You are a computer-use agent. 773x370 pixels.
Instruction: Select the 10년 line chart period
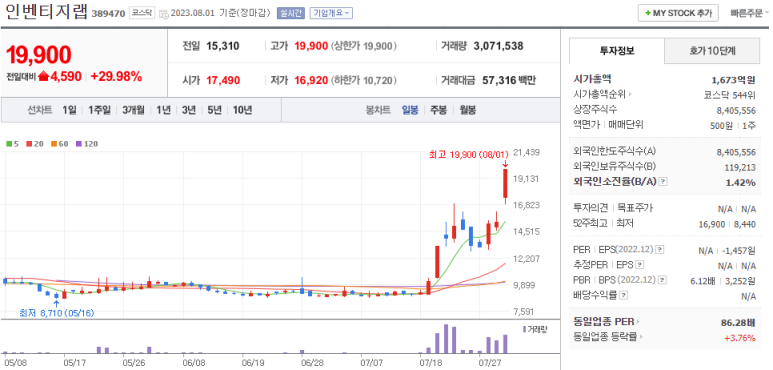click(x=243, y=110)
